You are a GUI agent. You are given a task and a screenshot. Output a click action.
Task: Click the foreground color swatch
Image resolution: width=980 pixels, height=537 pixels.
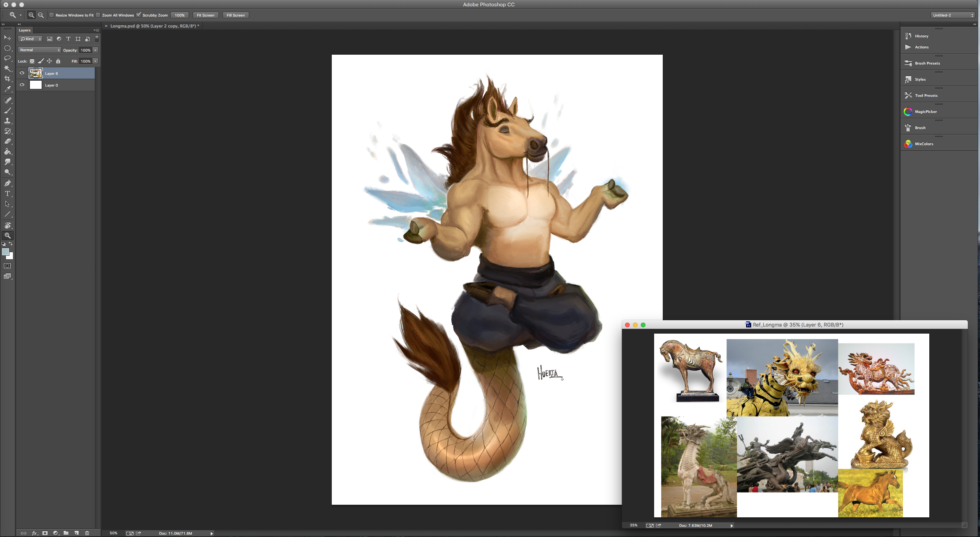pos(6,252)
